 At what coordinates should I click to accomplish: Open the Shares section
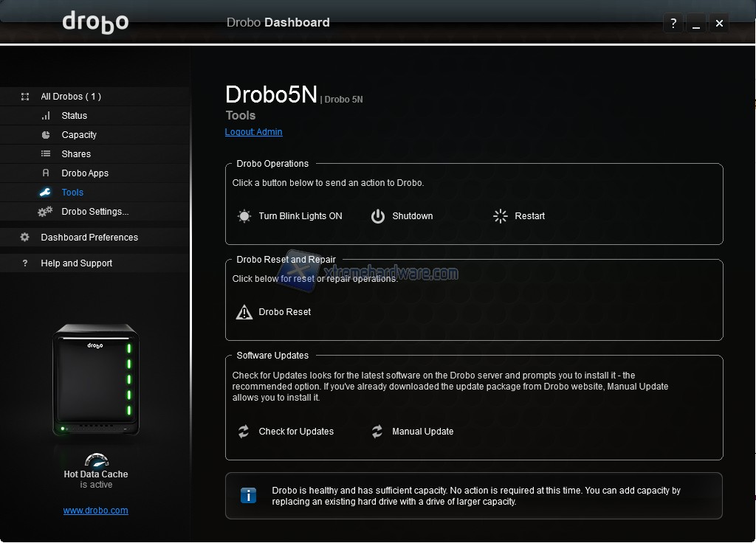point(76,154)
